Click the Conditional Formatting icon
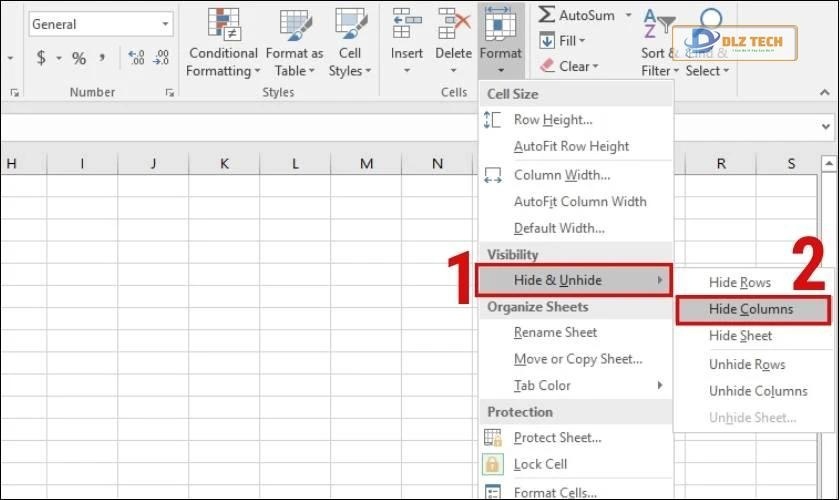Image resolution: width=840 pixels, height=500 pixels. tap(223, 25)
